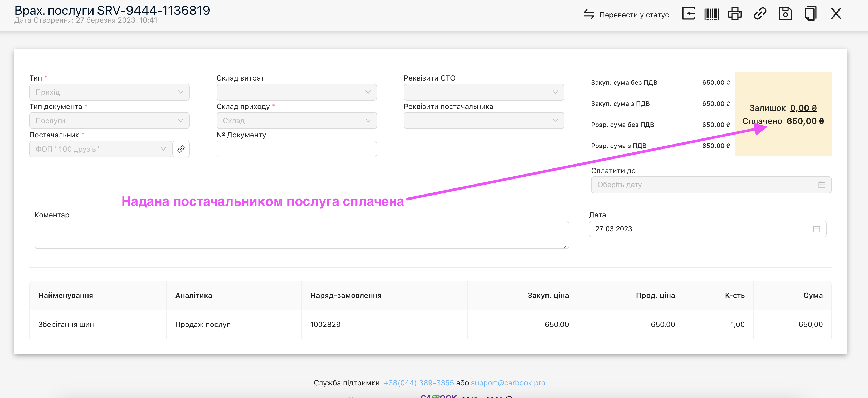Click the barcode icon in header
The width and height of the screenshot is (868, 398).
click(x=711, y=14)
